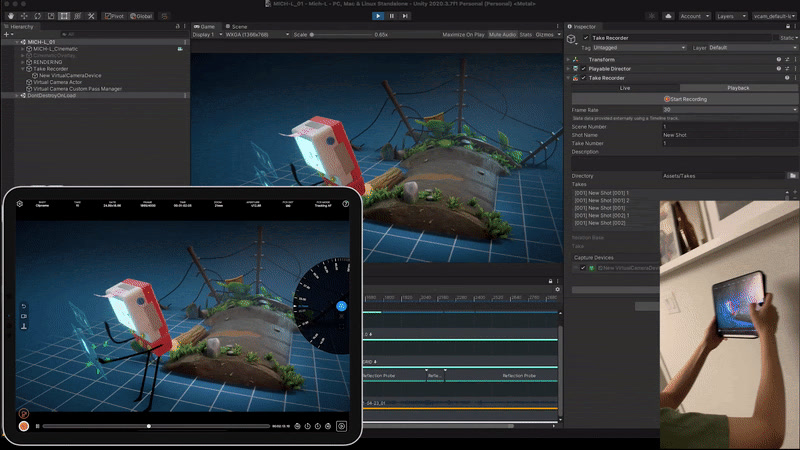Adjust the Game view Scale slider

coord(341,35)
